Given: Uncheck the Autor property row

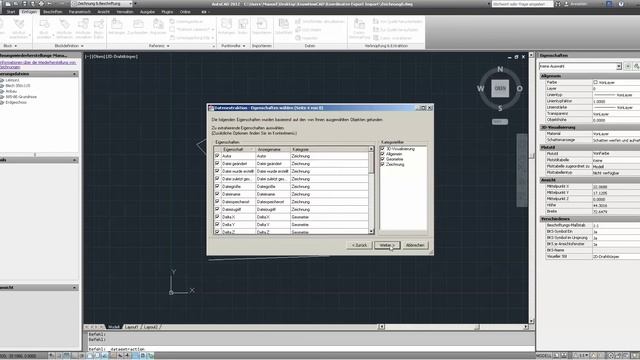Looking at the screenshot, I should 217,156.
